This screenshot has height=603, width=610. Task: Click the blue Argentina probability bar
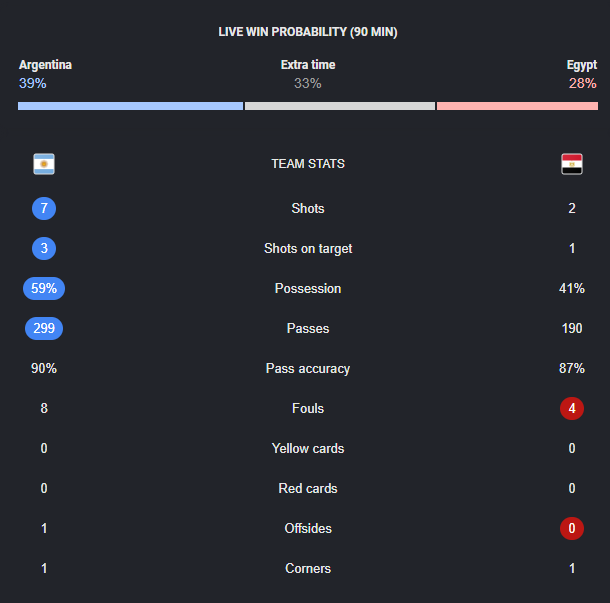tap(130, 106)
